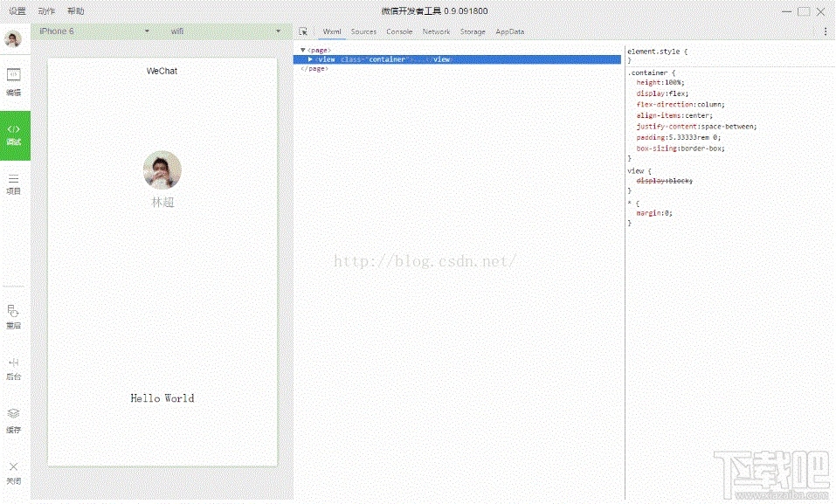
Task: Select the 调试 debug panel
Action: coord(14,135)
